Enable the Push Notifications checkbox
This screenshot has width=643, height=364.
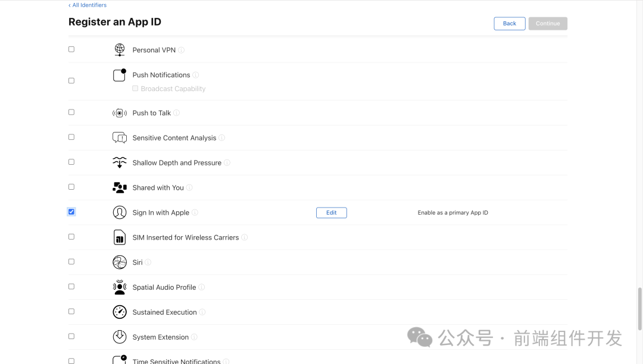[71, 81]
